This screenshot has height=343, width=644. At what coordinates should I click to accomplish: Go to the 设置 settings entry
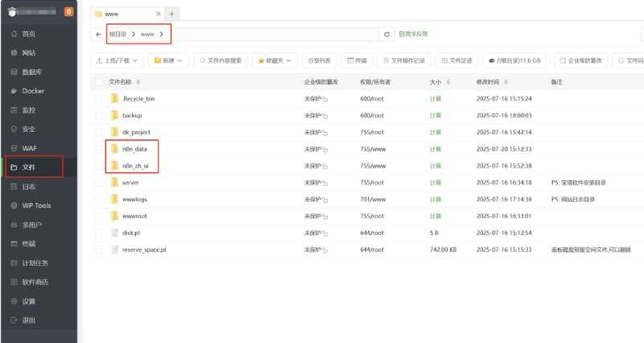coord(39,301)
